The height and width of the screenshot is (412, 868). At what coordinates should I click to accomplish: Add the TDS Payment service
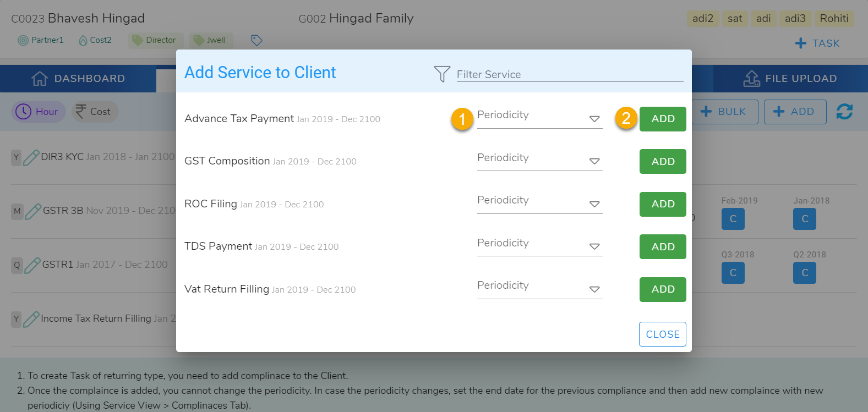(x=662, y=246)
